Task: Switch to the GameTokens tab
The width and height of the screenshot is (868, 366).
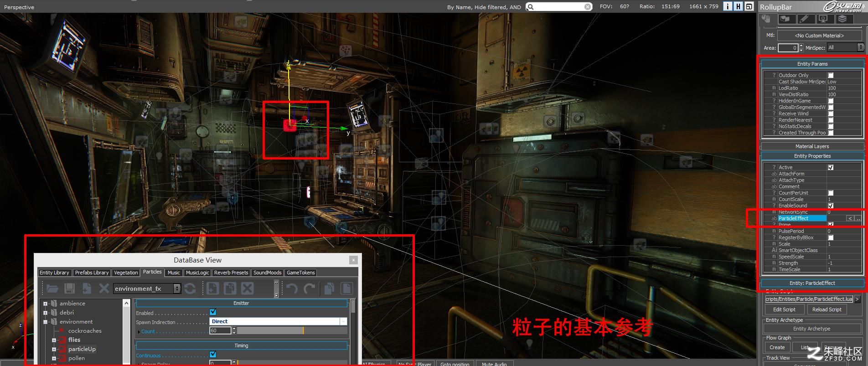Action: (300, 273)
